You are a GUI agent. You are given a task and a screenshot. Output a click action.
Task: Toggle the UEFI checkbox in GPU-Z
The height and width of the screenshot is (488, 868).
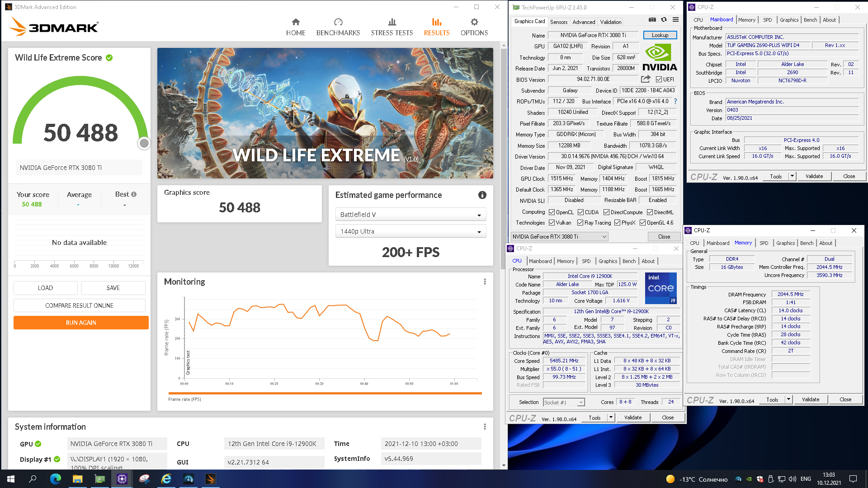click(x=659, y=80)
